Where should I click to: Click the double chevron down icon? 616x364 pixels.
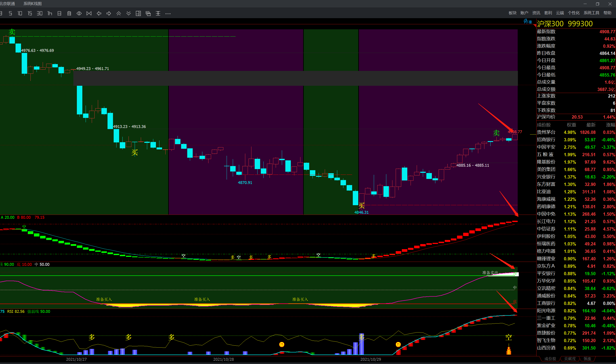click(x=128, y=14)
